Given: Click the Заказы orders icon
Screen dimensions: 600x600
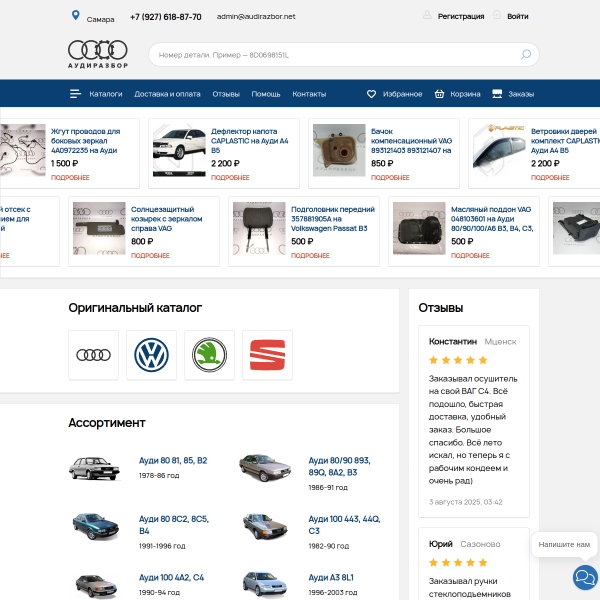Looking at the screenshot, I should click(x=497, y=94).
